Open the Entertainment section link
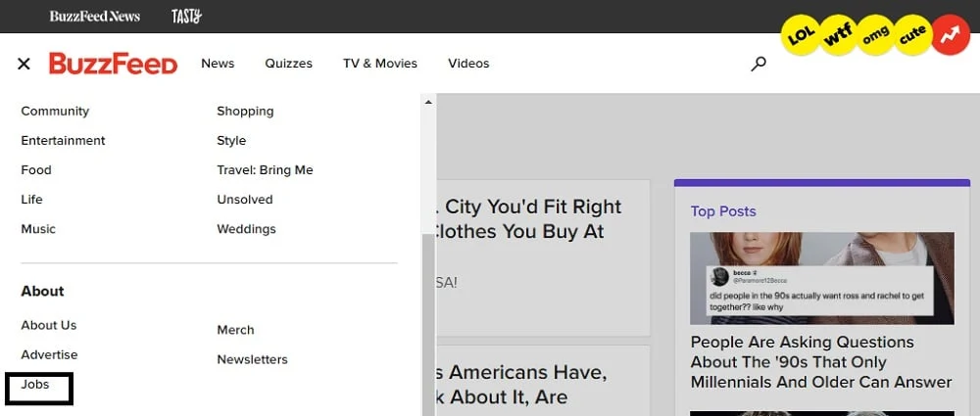Viewport: 980px width, 416px height. [x=63, y=141]
